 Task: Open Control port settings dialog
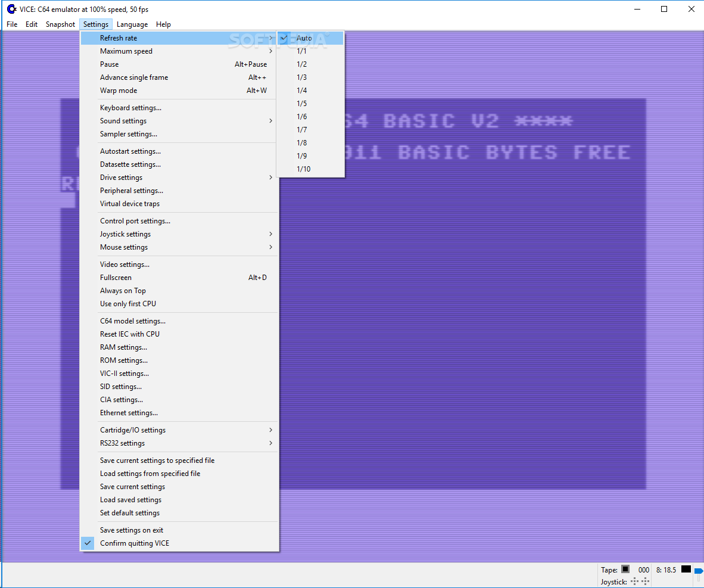tap(180, 221)
